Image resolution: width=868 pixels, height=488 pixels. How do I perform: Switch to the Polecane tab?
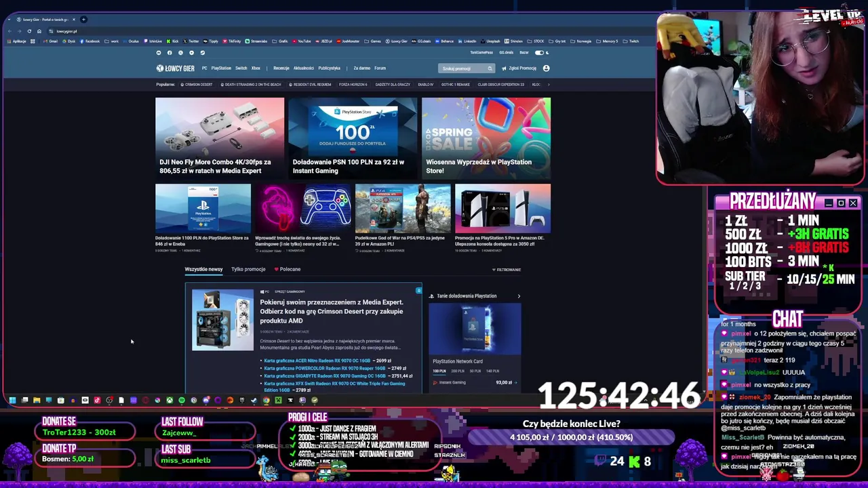point(288,270)
